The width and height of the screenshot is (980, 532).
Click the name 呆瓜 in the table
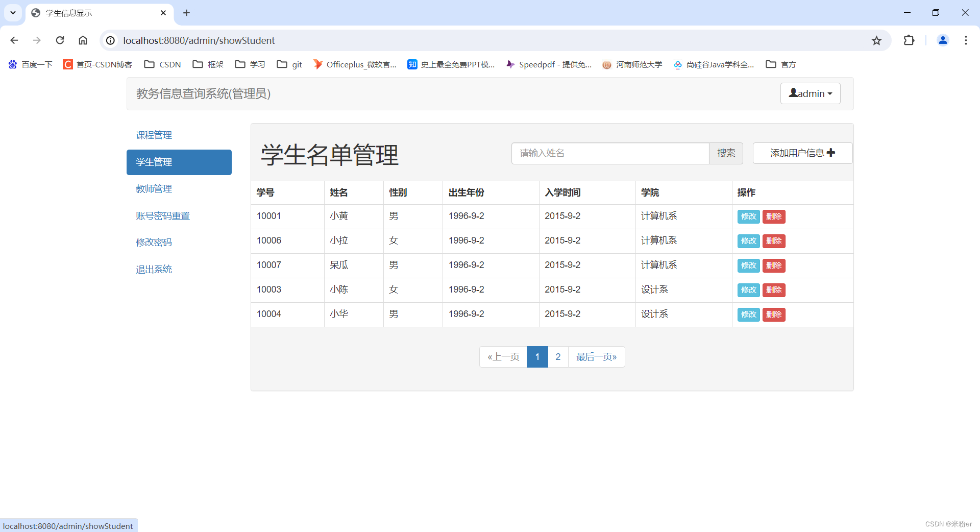click(x=339, y=265)
